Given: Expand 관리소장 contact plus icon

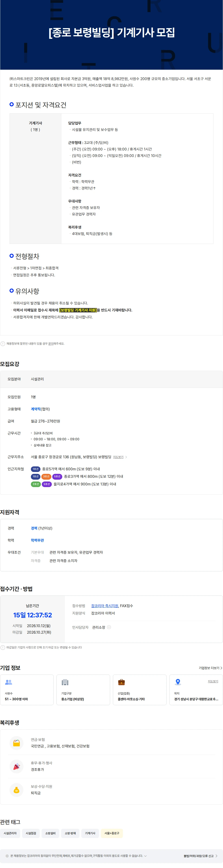Looking at the screenshot, I should (x=109, y=627).
